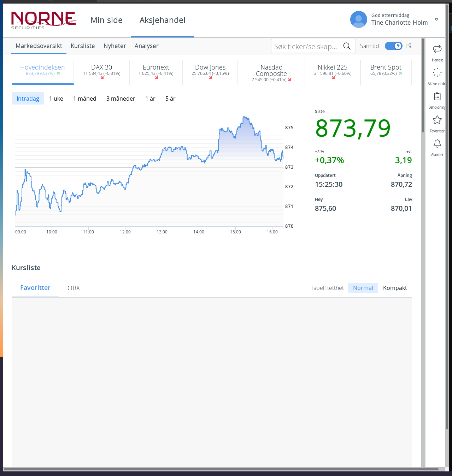
Task: Click the horizontal scrollbar at bottom
Action: pos(221,469)
